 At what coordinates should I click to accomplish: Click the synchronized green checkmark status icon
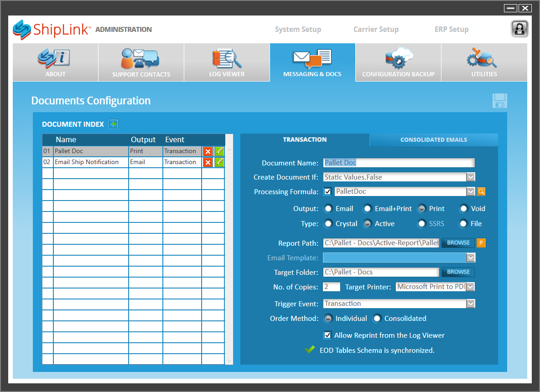click(310, 349)
